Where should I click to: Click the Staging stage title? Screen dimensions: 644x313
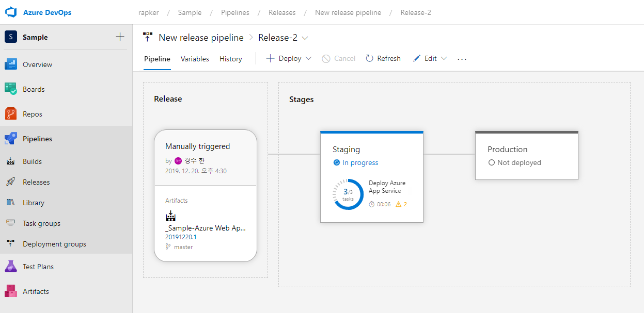point(346,150)
